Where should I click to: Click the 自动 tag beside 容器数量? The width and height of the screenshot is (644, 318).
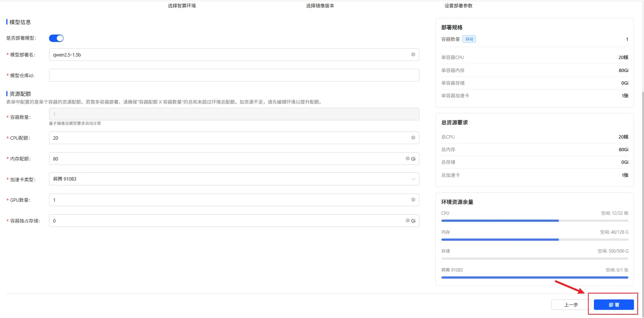point(469,39)
